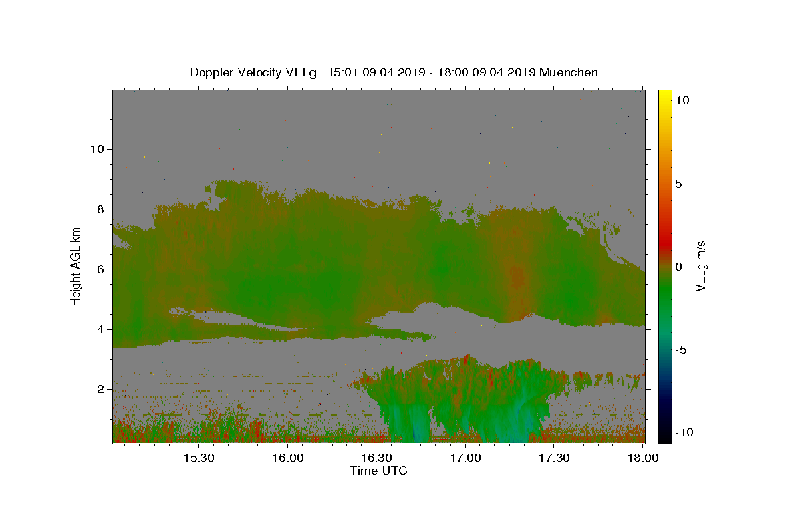Click the colorbar tick label -10
The width and height of the screenshot is (798, 532).
(x=684, y=433)
